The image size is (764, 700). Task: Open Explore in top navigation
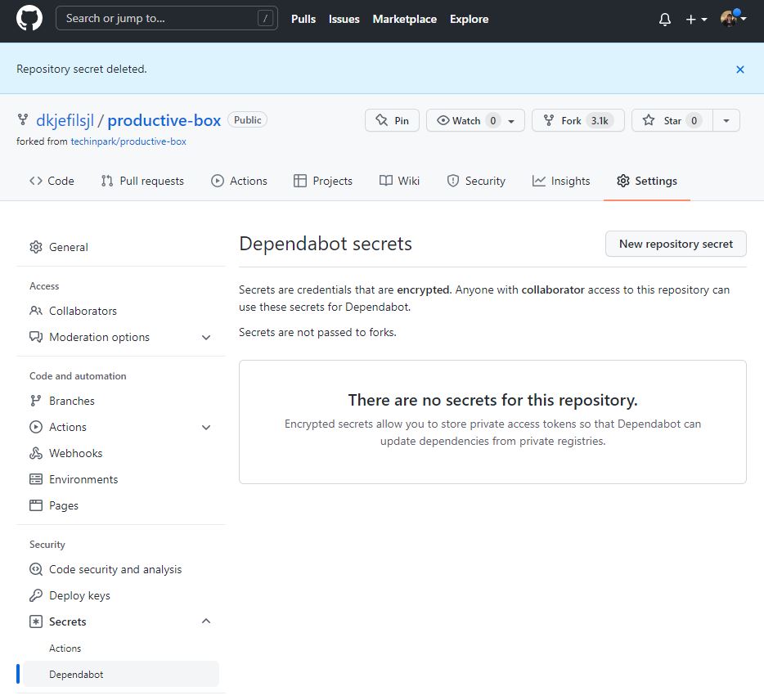pyautogui.click(x=469, y=19)
